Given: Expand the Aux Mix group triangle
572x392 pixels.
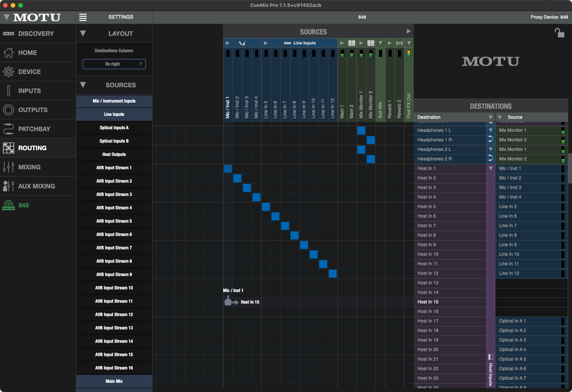Looking at the screenshot, I should coord(380,43).
